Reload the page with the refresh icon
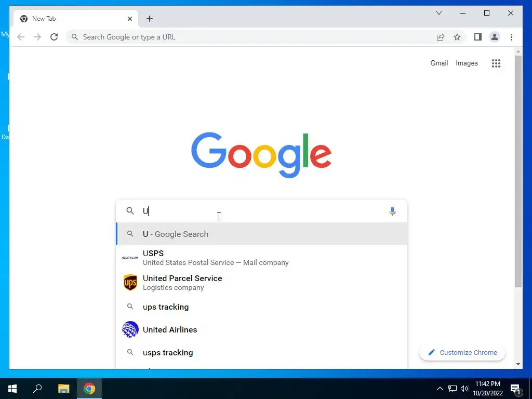The image size is (532, 399). (54, 37)
